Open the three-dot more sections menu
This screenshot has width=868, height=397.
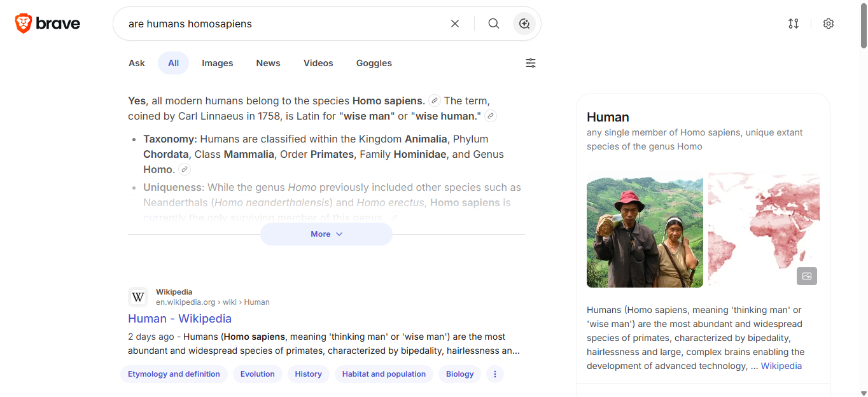495,374
